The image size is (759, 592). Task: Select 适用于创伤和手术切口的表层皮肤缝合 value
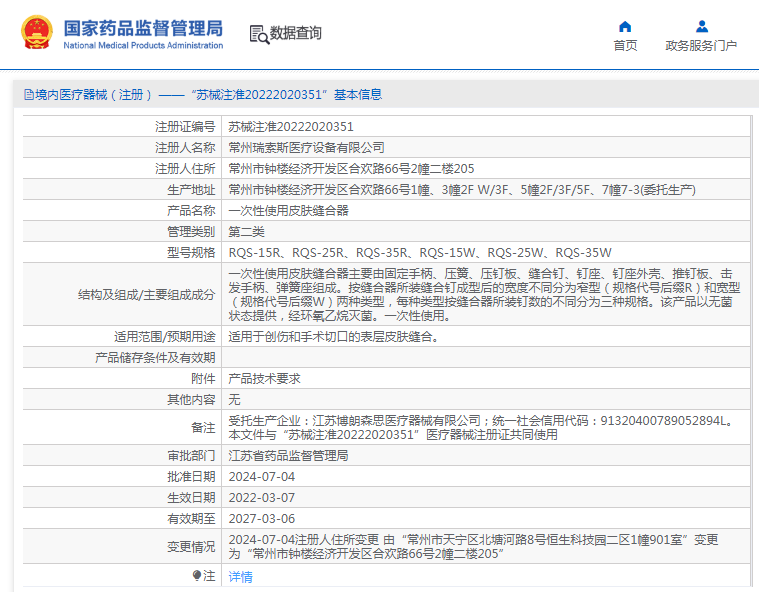tap(334, 336)
